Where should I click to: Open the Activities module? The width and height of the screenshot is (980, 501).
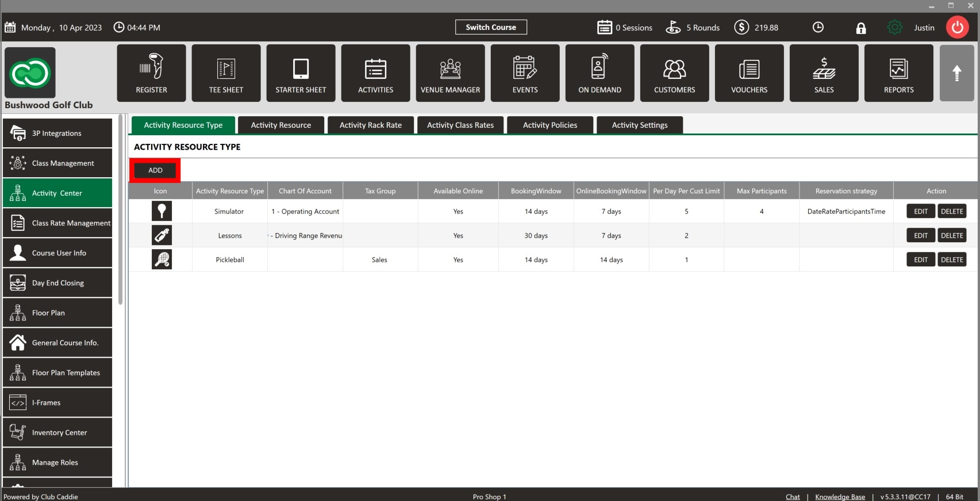click(x=375, y=73)
